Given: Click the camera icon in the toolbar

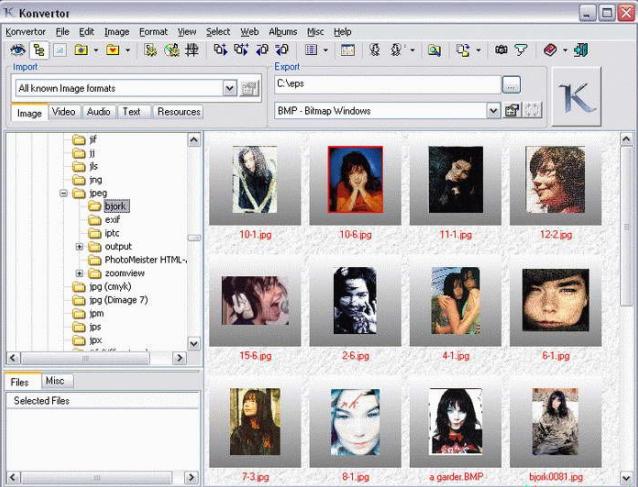Looking at the screenshot, I should [501, 50].
